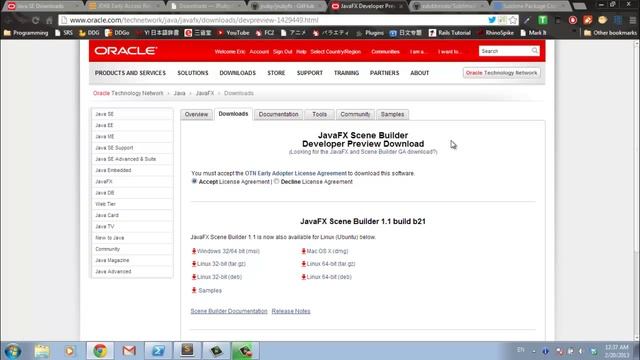Open Gmail from the taskbar

coord(129,351)
